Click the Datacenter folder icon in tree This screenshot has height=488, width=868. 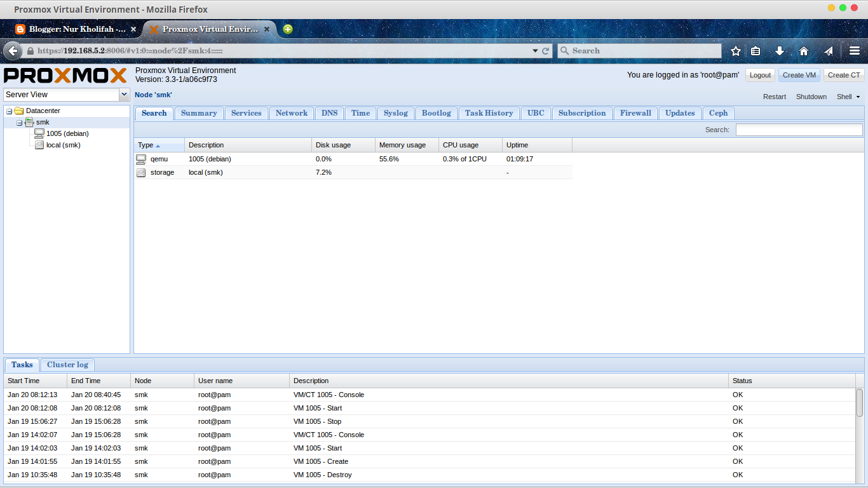19,111
